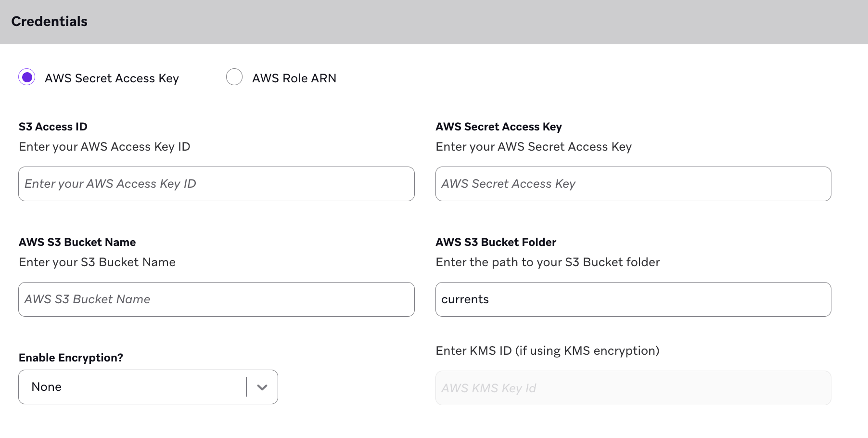Click the bold 'AWS S3 Bucket Folder' label
868x438 pixels.
click(x=496, y=242)
